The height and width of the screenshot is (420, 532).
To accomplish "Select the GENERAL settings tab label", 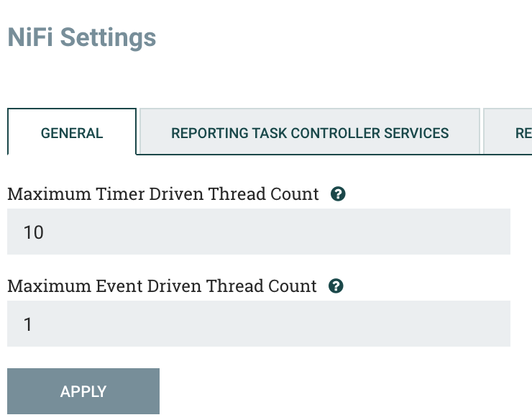I will 72,133.
